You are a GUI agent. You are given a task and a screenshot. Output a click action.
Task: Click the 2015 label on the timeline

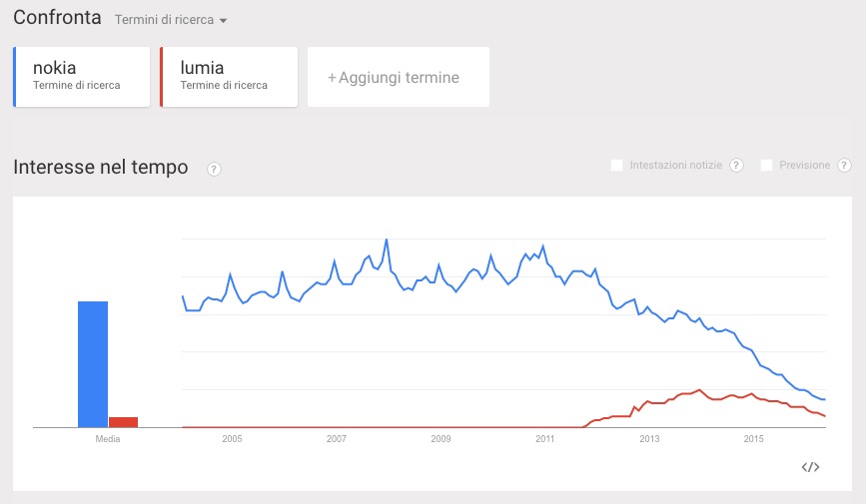(x=754, y=438)
